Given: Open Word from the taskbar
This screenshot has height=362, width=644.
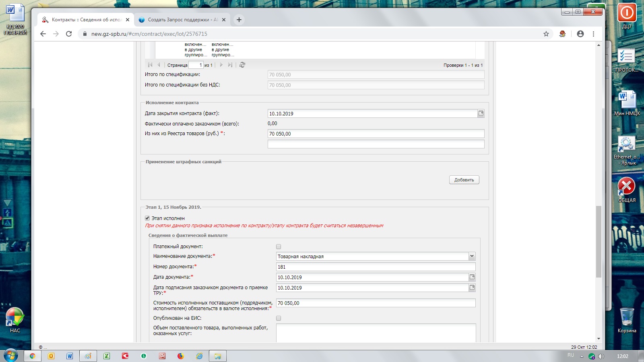Looking at the screenshot, I should [x=70, y=356].
